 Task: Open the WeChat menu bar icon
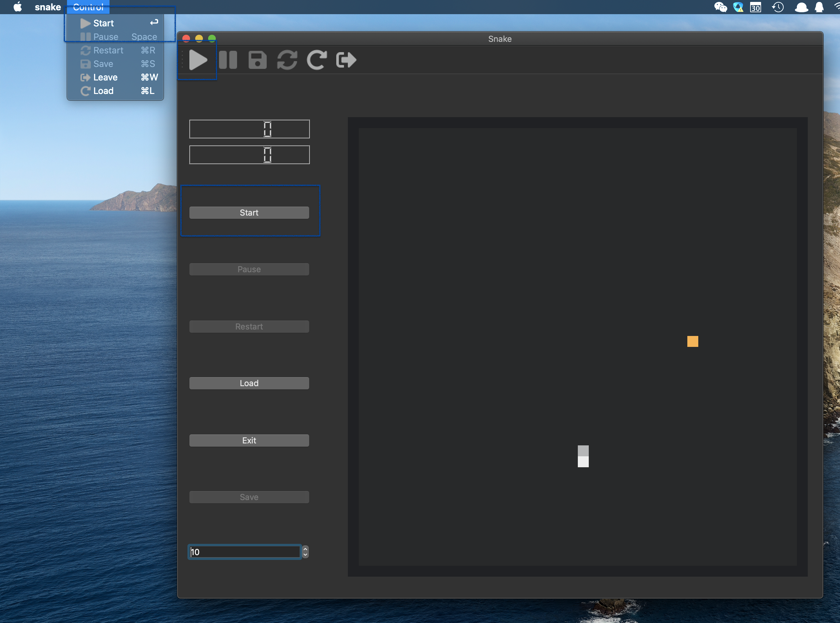[x=721, y=7]
